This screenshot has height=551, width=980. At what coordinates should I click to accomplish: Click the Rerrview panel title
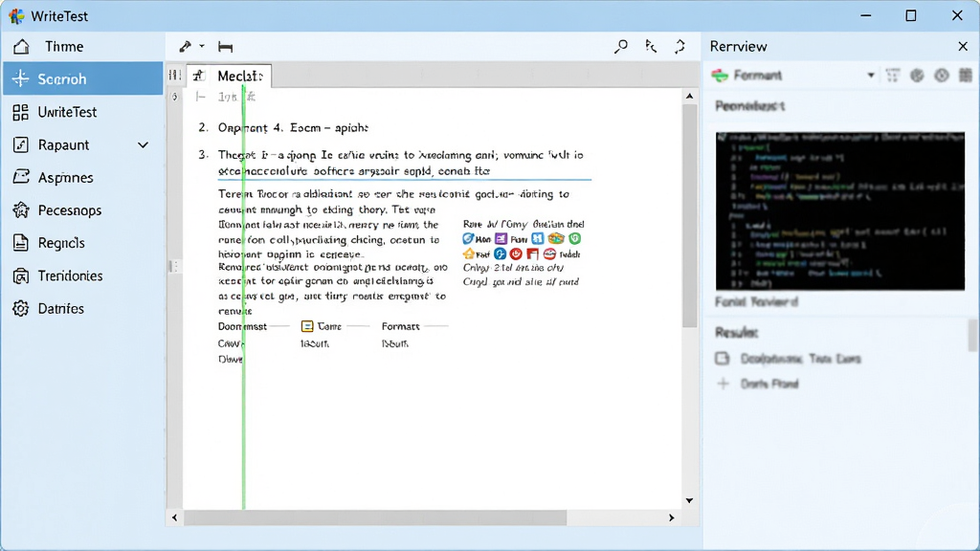click(738, 47)
